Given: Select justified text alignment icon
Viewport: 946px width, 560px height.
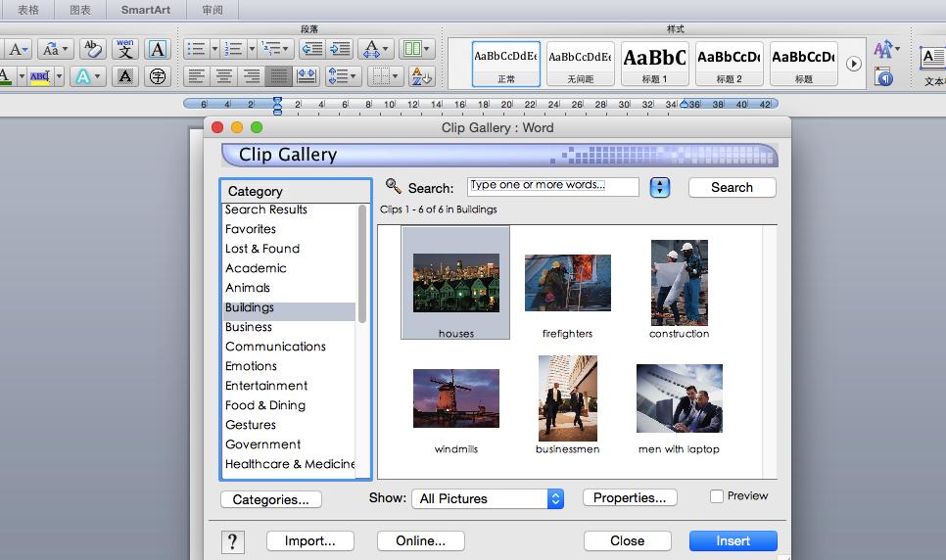Looking at the screenshot, I should point(279,76).
